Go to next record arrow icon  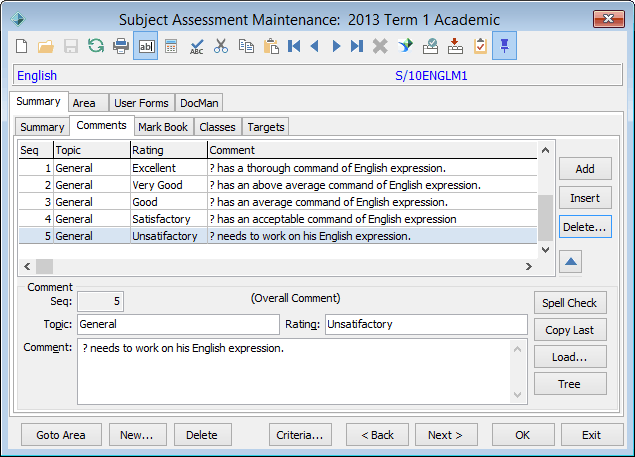tap(336, 46)
